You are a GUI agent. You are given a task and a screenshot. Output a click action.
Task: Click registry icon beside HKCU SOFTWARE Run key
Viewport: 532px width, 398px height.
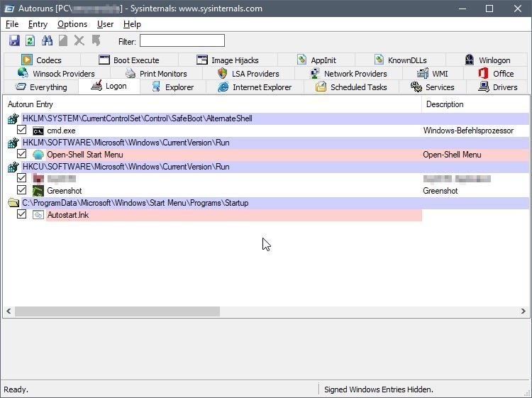(x=13, y=167)
